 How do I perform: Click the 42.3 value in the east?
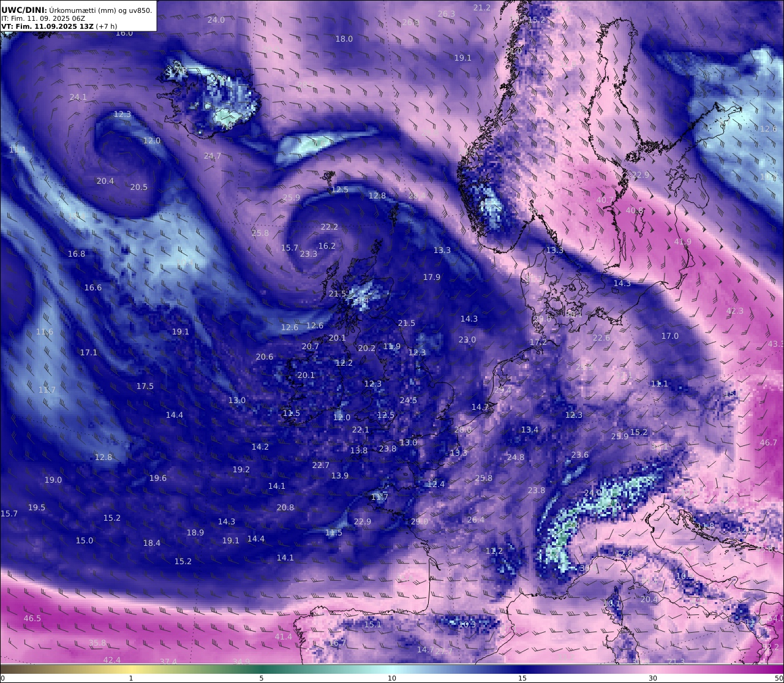pos(735,311)
